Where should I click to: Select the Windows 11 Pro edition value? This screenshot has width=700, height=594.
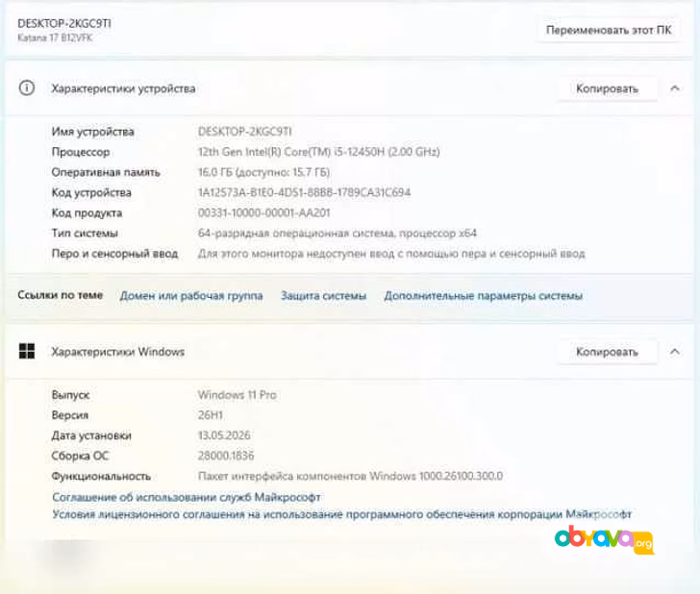coord(237,395)
